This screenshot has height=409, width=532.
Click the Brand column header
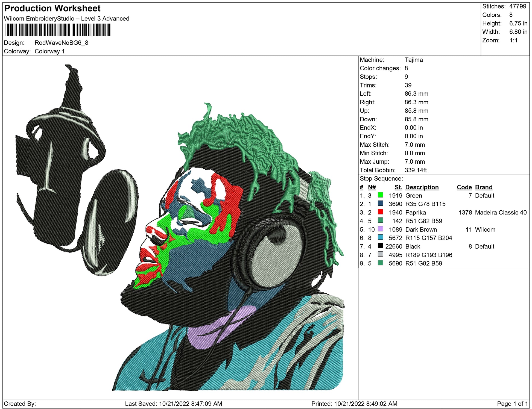(484, 187)
